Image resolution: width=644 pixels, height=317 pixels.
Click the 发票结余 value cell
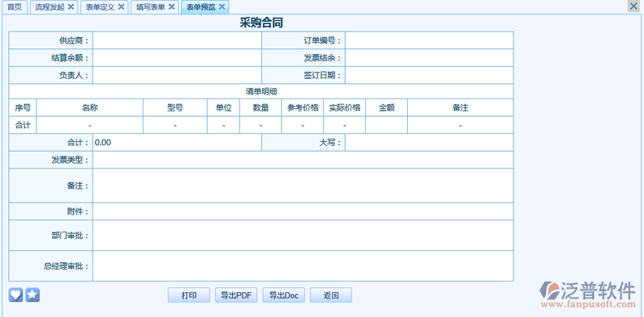click(x=429, y=58)
